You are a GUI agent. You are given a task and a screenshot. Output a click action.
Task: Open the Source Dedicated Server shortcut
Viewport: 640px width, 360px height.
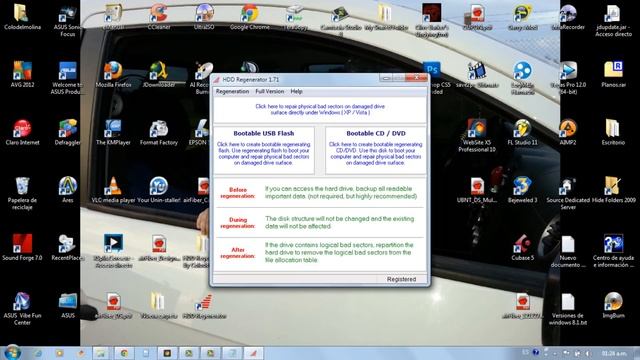[x=568, y=193]
